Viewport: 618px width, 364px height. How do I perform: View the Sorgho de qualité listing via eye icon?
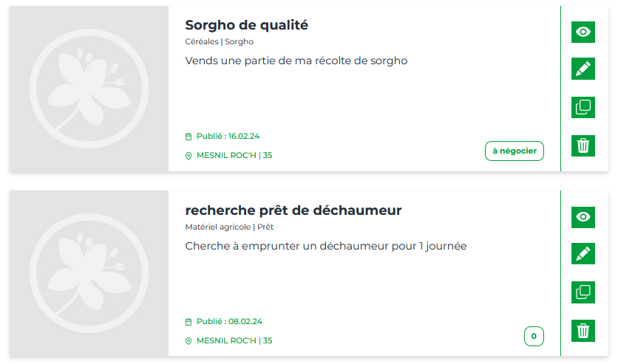(583, 32)
